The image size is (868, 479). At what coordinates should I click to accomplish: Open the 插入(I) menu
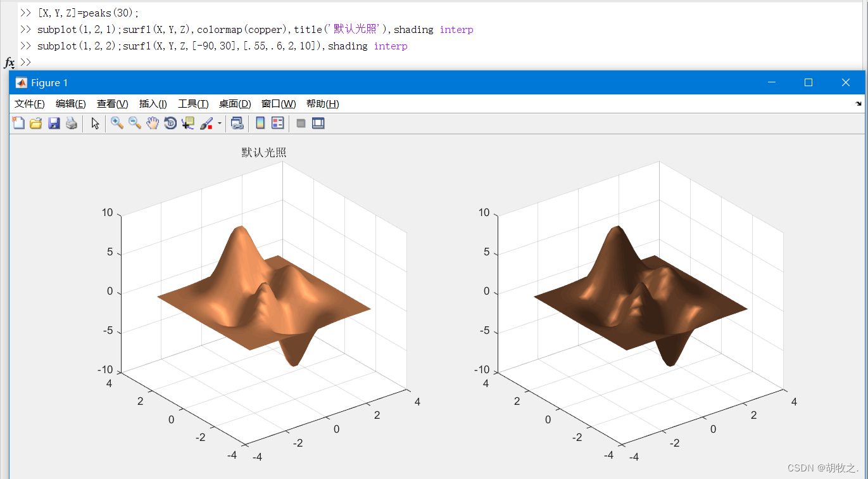pos(153,104)
